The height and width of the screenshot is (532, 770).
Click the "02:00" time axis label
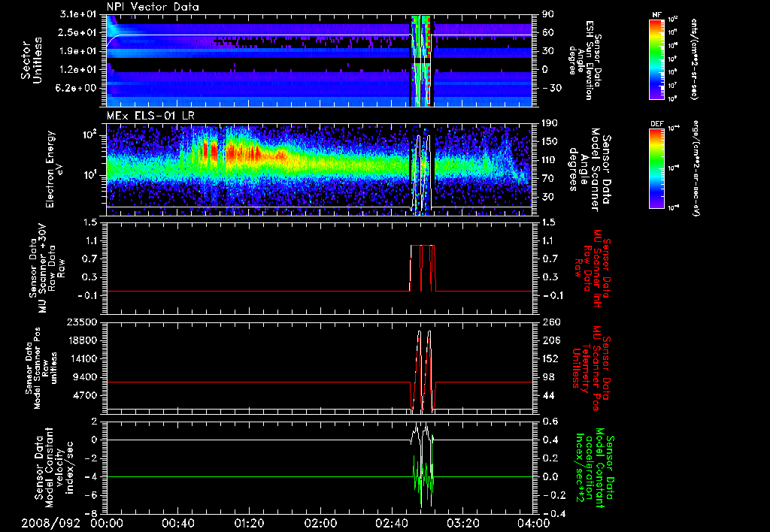coord(320,523)
